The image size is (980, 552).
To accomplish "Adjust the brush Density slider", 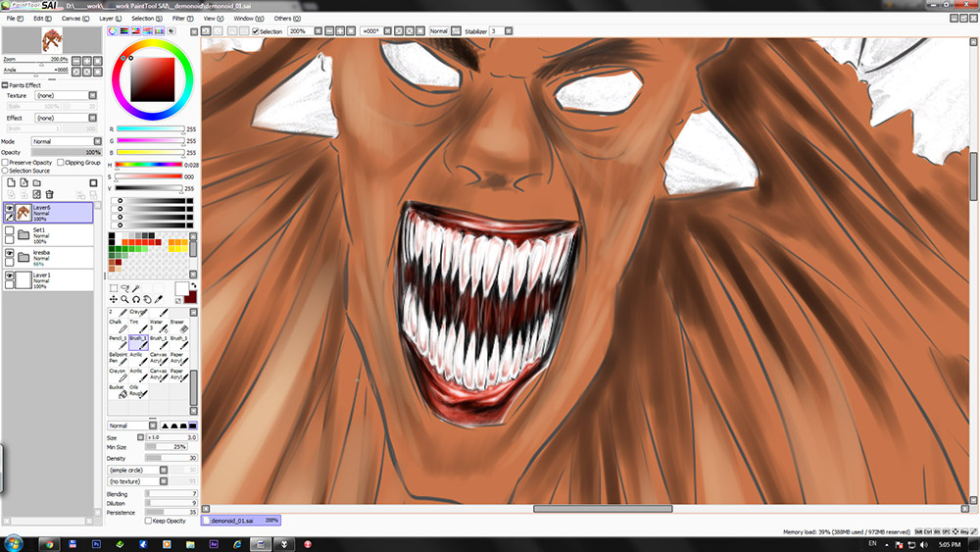I will pos(171,458).
